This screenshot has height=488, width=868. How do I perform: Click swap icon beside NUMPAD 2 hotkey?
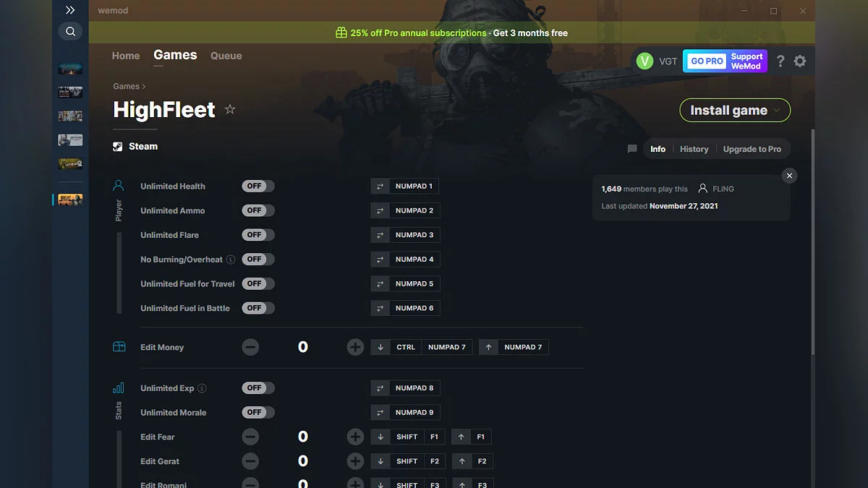click(x=380, y=210)
